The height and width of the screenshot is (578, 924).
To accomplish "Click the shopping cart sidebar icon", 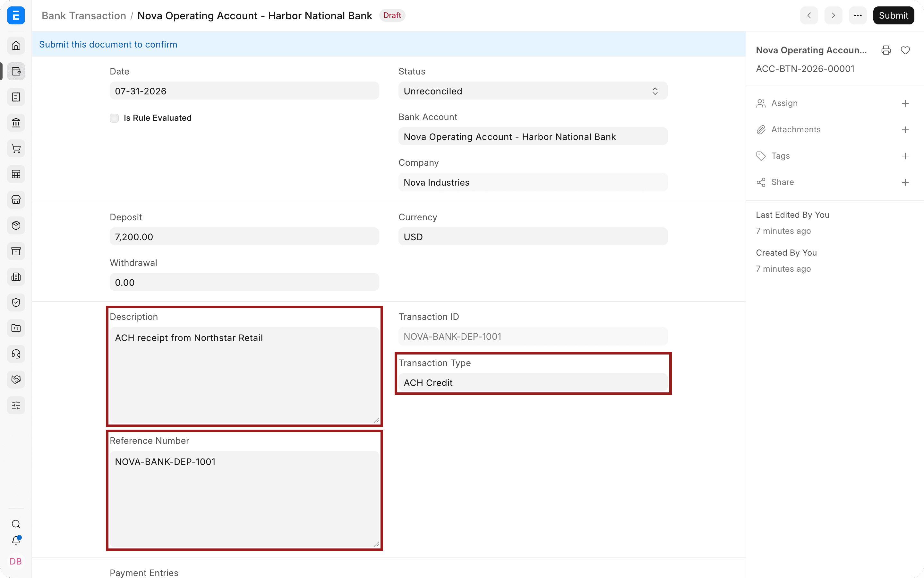I will point(16,148).
